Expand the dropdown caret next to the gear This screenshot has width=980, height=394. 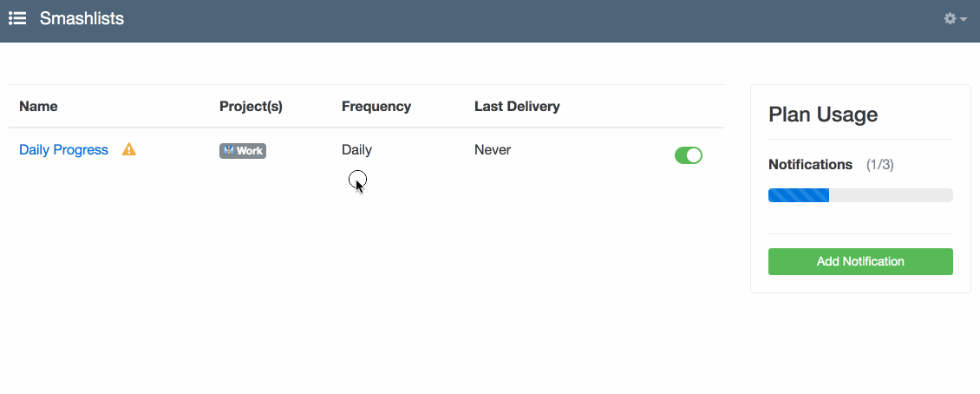point(964,20)
